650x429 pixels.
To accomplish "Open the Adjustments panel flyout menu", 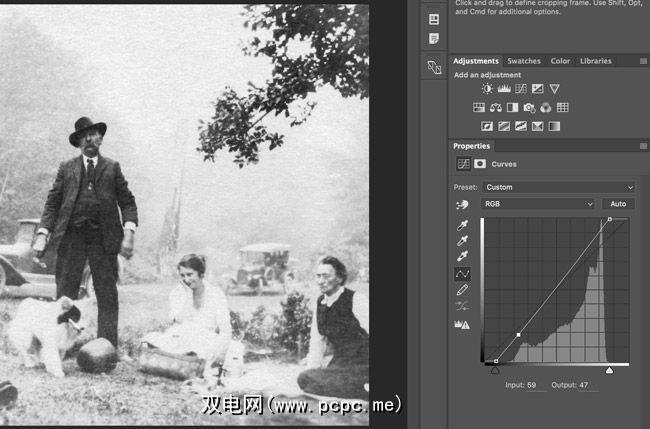I will pyautogui.click(x=643, y=61).
